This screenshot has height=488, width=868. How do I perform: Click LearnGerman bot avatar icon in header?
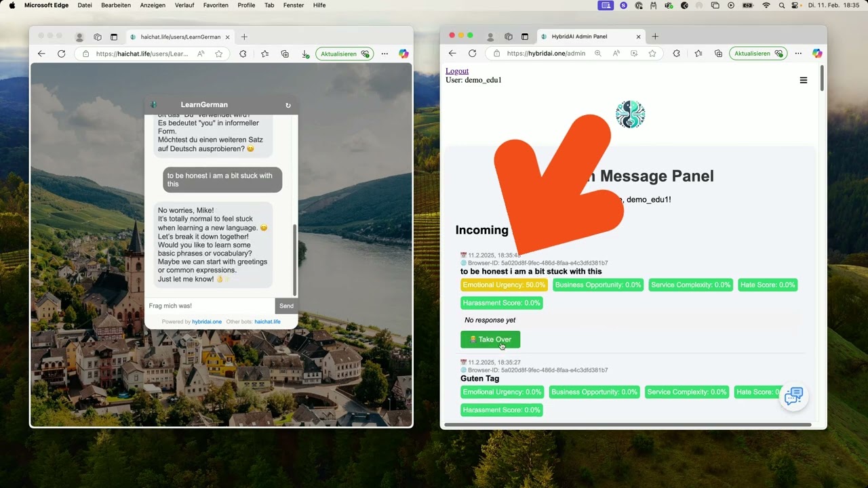pos(154,104)
